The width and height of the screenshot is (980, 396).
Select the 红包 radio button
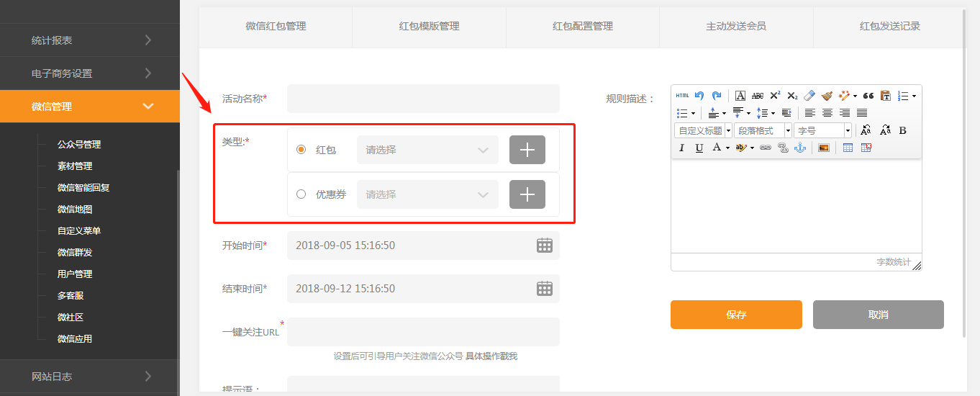click(x=301, y=150)
